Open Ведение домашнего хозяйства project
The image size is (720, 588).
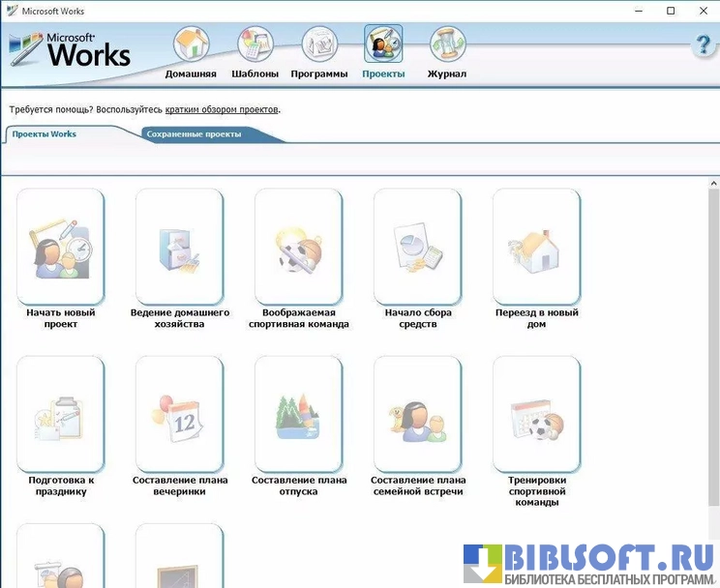pos(179,247)
